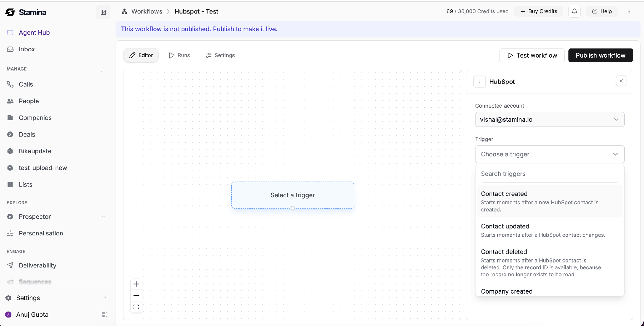The width and height of the screenshot is (644, 326).
Task: Open Settings in the sidebar
Action: click(x=28, y=298)
